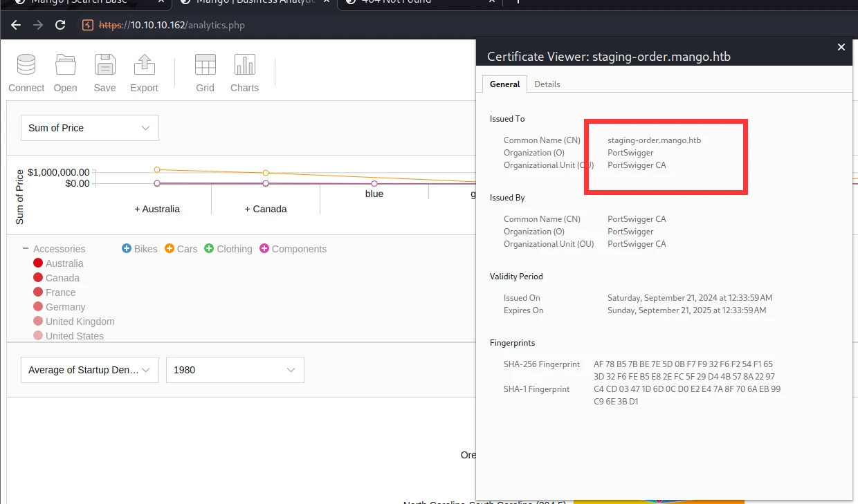Viewport: 858px width, 504px height.
Task: Click the Fingerprints section heading
Action: (x=513, y=343)
